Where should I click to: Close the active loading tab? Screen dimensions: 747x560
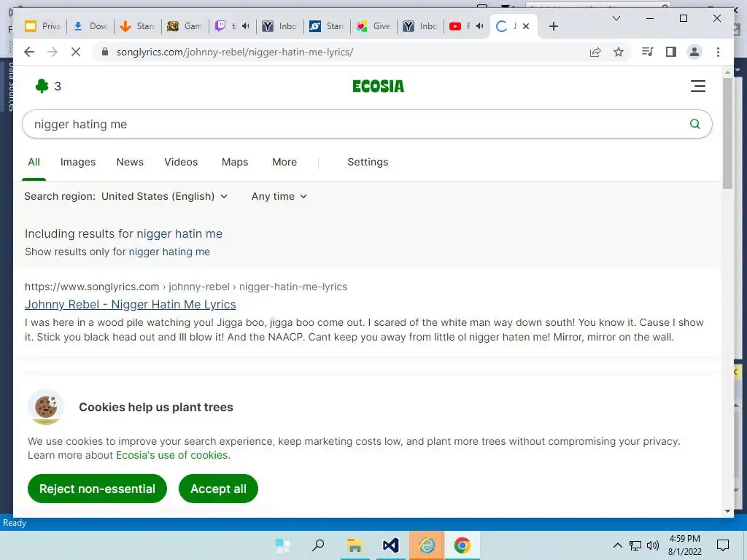(526, 26)
